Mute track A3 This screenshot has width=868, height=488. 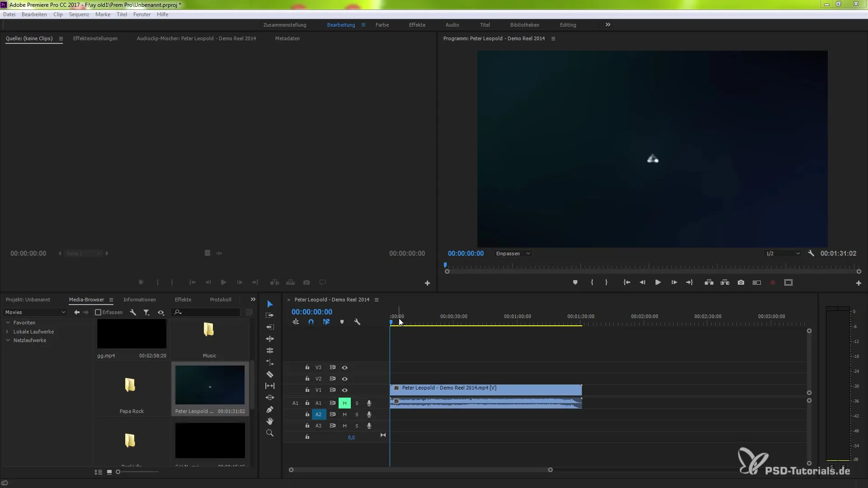[x=344, y=426]
